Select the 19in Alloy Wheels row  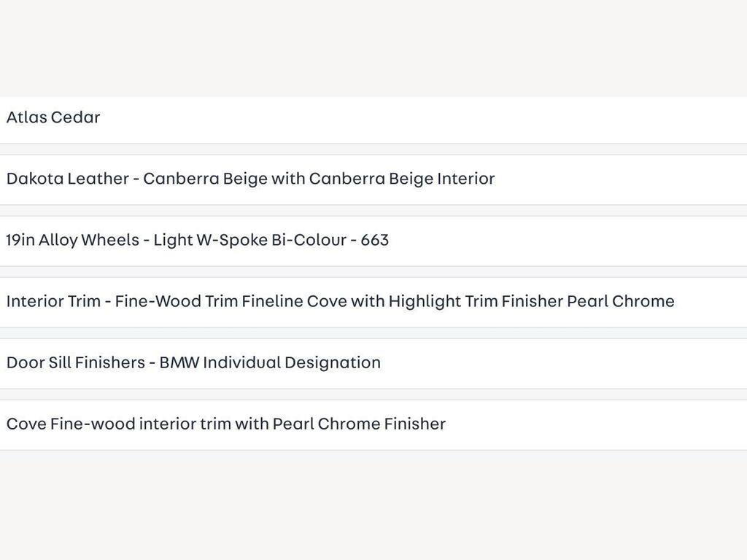coord(373,241)
